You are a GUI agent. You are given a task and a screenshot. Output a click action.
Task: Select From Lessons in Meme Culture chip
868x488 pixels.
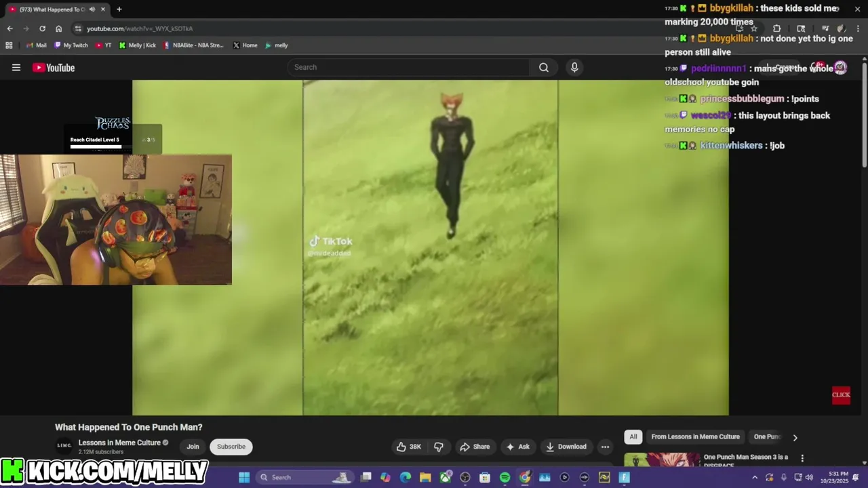coord(695,437)
